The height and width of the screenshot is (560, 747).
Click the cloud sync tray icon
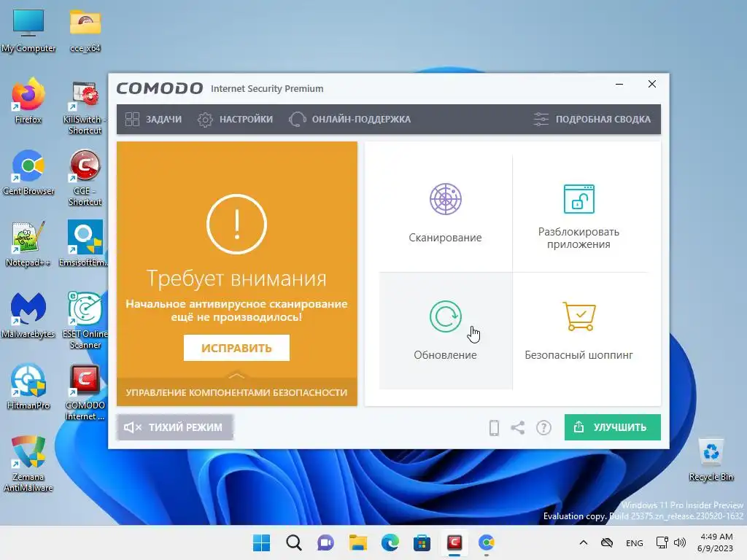(x=606, y=542)
